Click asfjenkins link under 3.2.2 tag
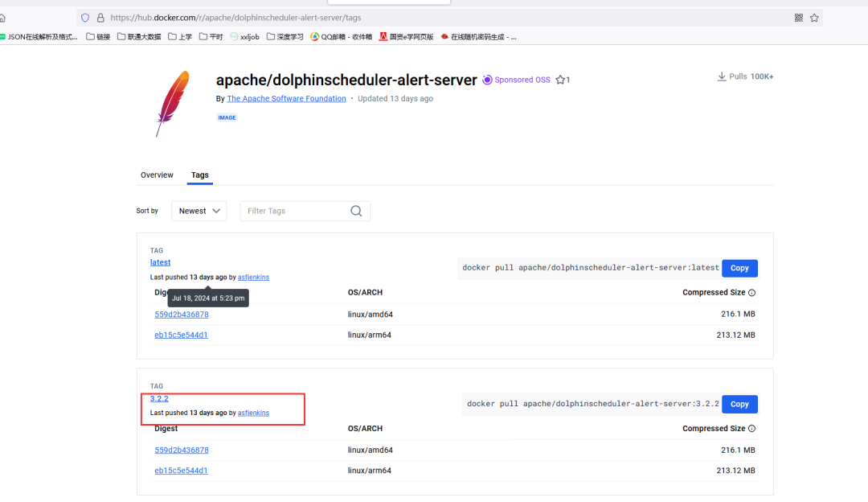 click(253, 413)
